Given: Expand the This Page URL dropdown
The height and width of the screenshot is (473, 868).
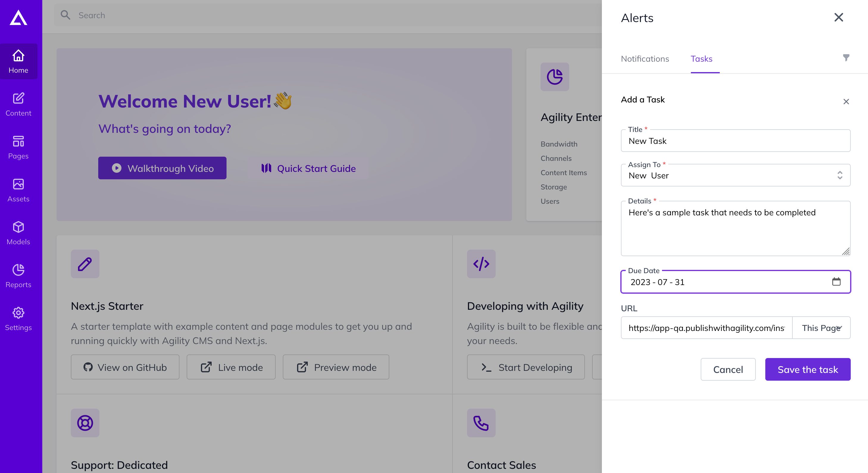Looking at the screenshot, I should 822,328.
